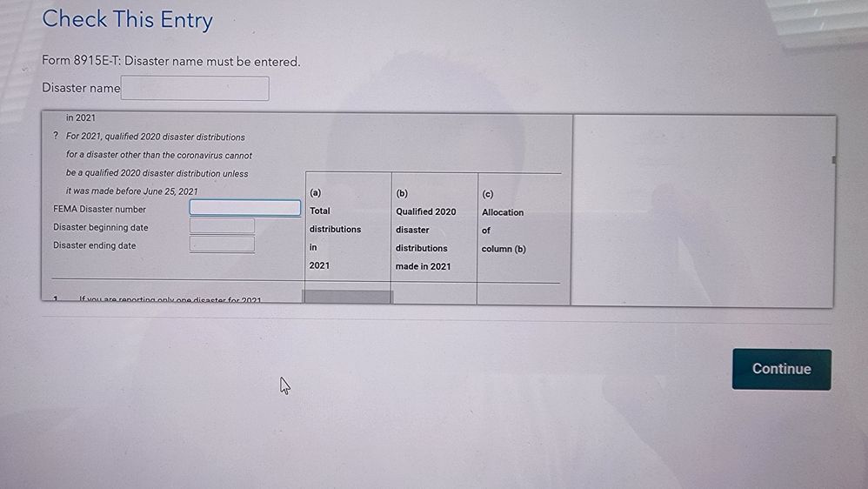
Task: Click the gray line 1 cell under column (a)
Action: tap(347, 297)
